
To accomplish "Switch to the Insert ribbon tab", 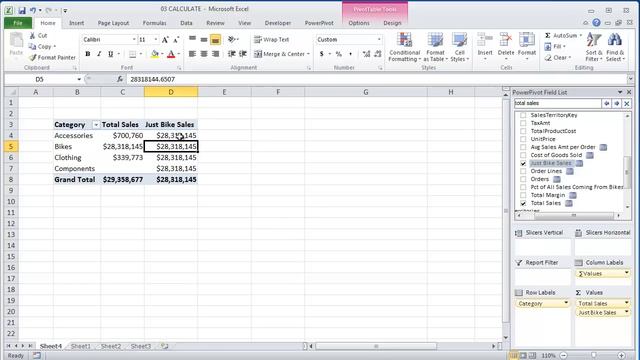I will pyautogui.click(x=76, y=23).
